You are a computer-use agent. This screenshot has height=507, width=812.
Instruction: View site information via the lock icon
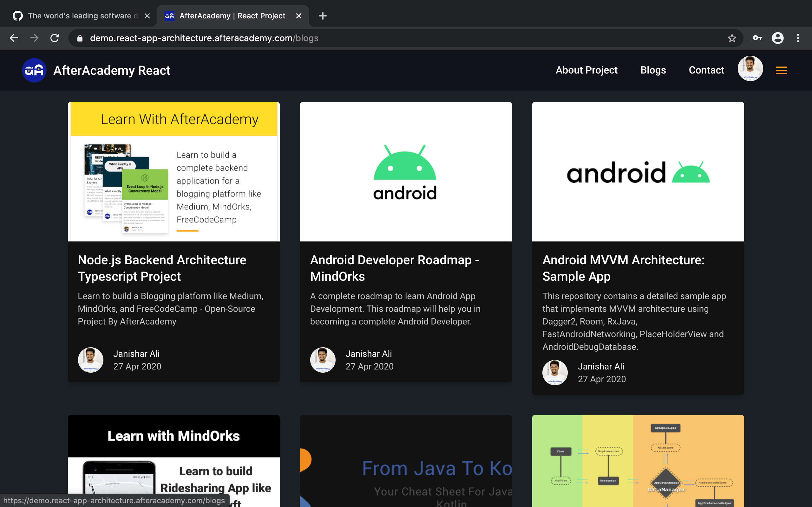(x=80, y=38)
